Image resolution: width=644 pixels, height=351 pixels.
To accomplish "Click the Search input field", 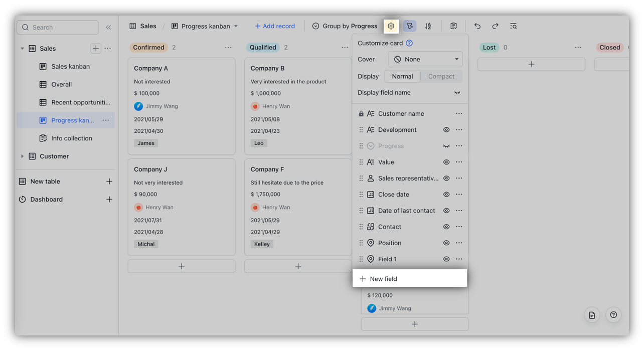I will coord(58,28).
